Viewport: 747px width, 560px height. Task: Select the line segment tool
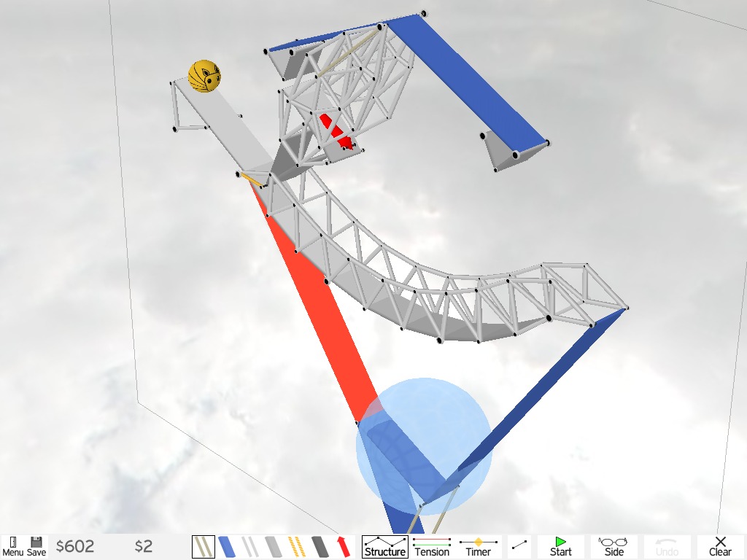click(x=519, y=544)
